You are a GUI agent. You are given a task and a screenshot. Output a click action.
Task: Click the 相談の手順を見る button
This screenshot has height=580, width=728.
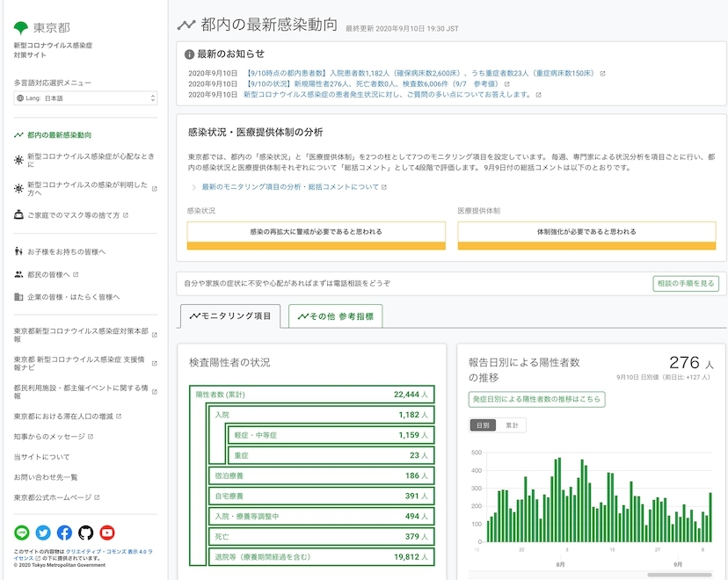point(686,284)
